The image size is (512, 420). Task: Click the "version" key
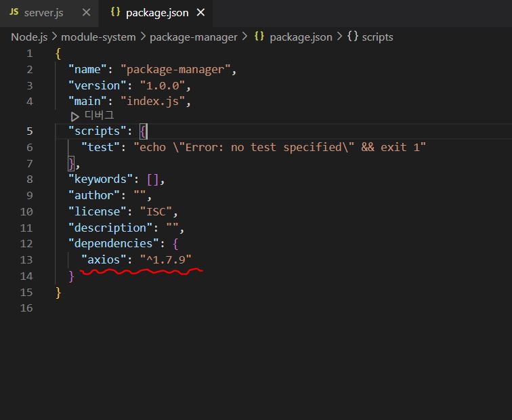pos(98,85)
